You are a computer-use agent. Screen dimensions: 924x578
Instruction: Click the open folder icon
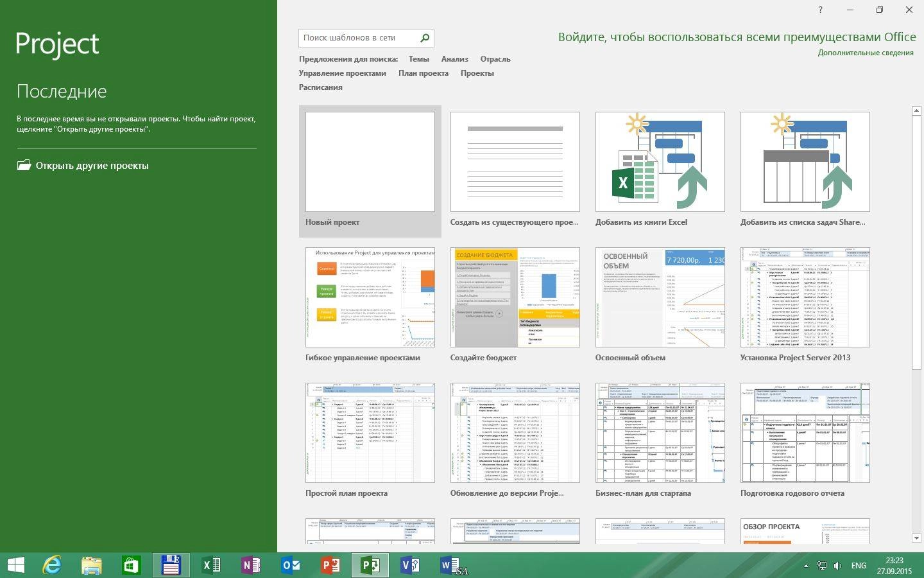pyautogui.click(x=24, y=165)
